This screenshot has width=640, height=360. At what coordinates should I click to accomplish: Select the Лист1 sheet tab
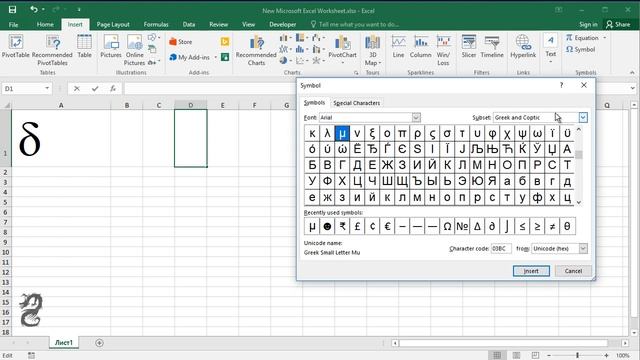tap(64, 343)
